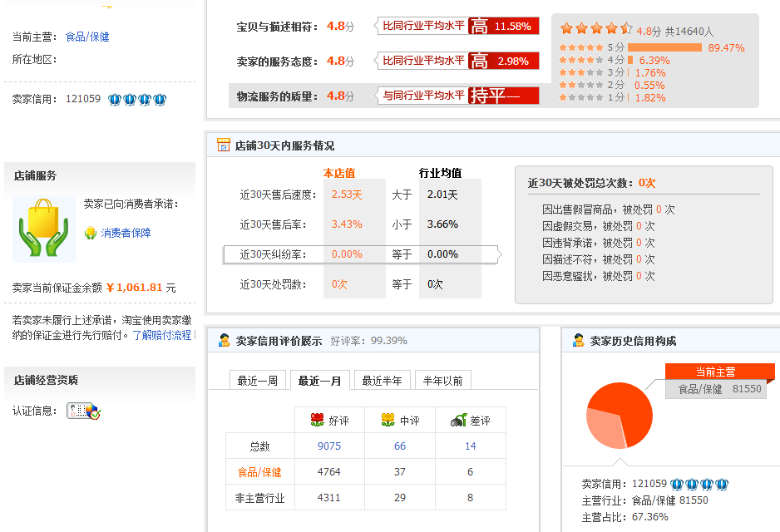Click the certification info ID card icon
Viewport: 780px width, 532px height.
coord(84,411)
